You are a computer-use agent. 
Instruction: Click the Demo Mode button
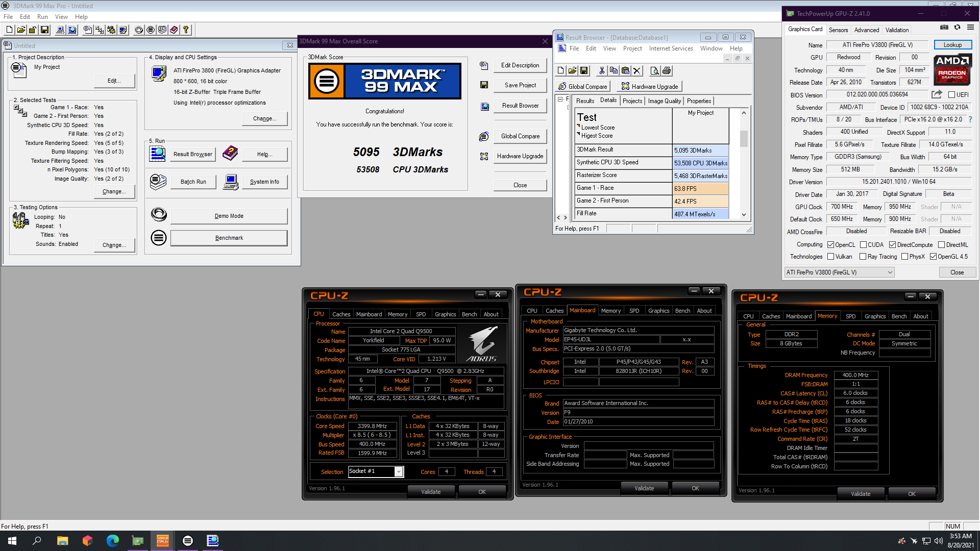(229, 216)
